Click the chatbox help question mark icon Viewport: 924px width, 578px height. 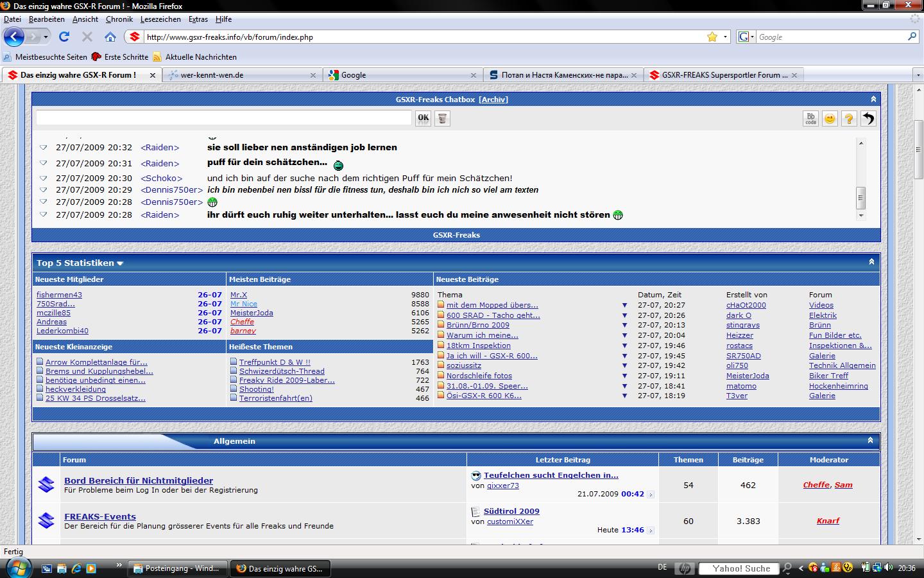click(x=849, y=118)
